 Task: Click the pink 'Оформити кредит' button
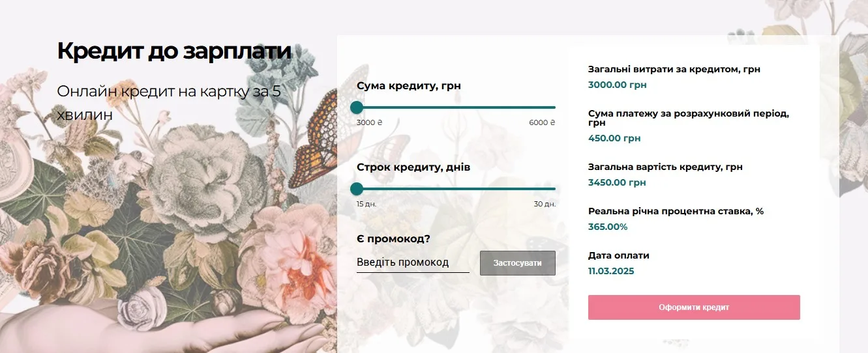coord(694,307)
